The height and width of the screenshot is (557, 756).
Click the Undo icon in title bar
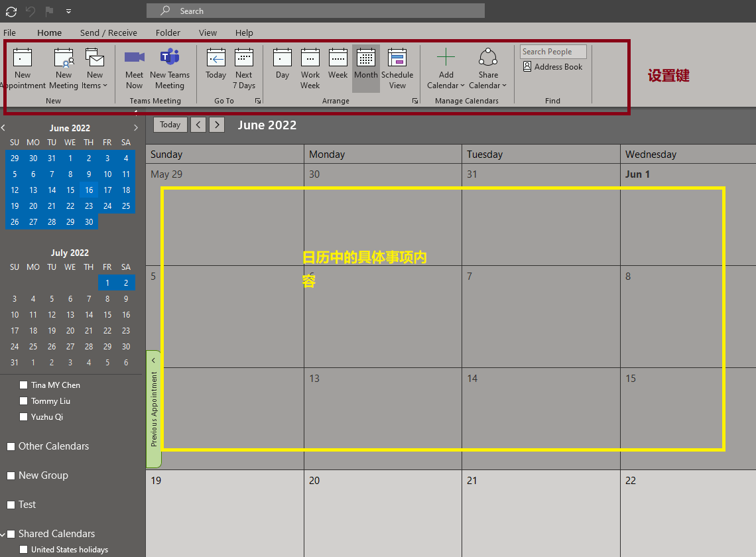click(x=31, y=11)
